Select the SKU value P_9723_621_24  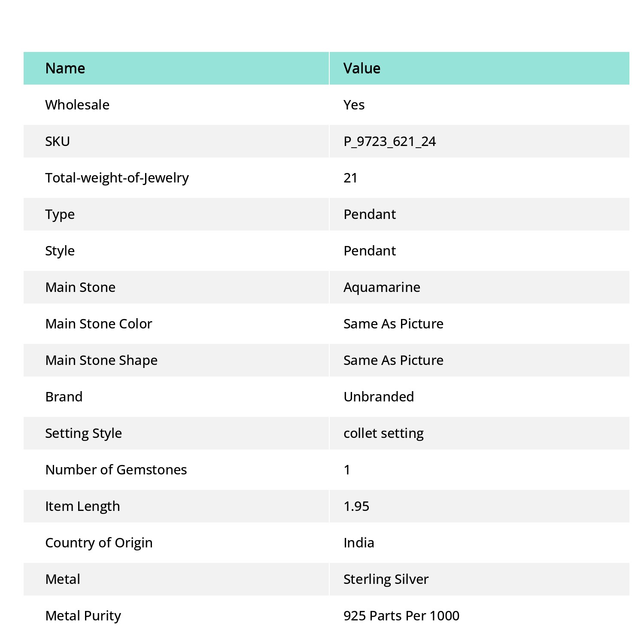pyautogui.click(x=389, y=141)
